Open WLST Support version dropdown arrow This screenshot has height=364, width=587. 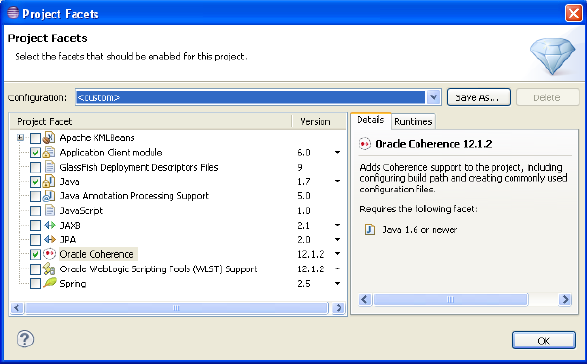click(x=337, y=269)
